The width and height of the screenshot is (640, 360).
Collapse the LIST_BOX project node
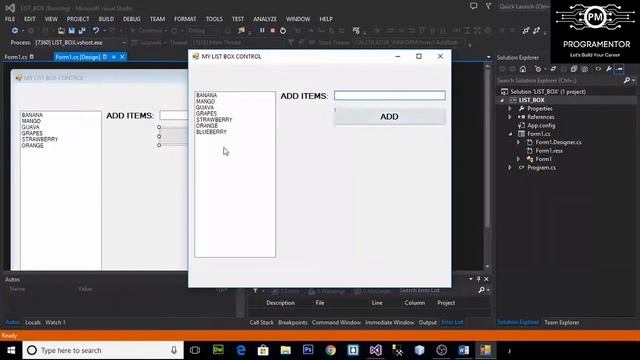click(502, 100)
